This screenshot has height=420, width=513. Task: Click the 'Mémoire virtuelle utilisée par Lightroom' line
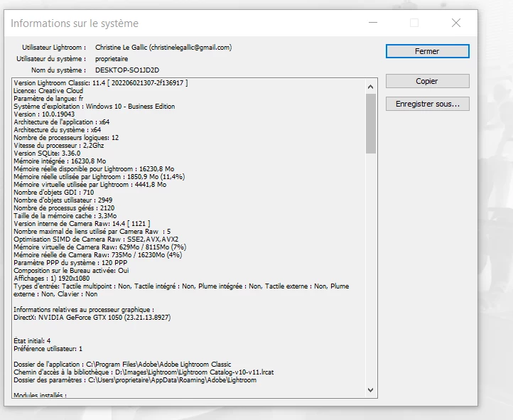pyautogui.click(x=90, y=185)
